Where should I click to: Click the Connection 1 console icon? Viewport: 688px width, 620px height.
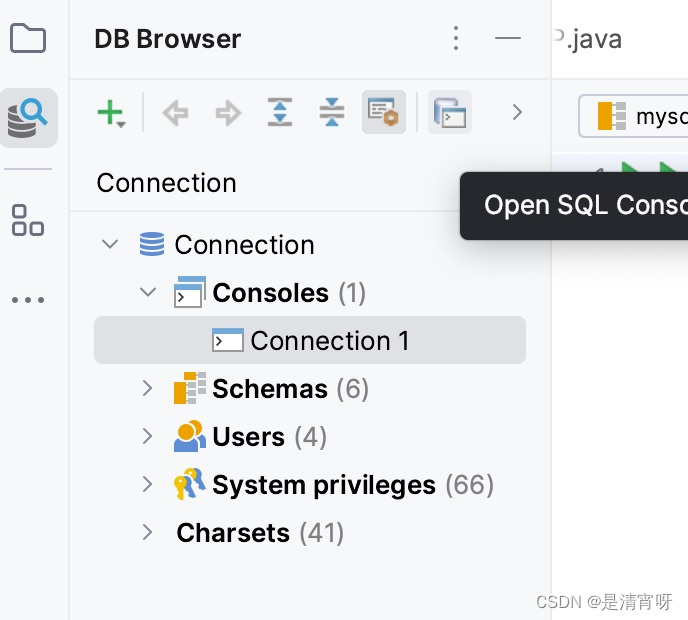pyautogui.click(x=228, y=340)
